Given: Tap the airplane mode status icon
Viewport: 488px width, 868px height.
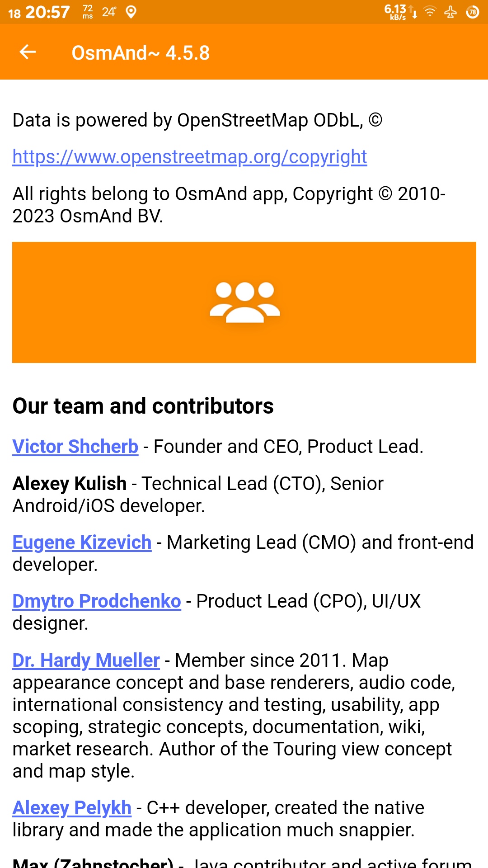Looking at the screenshot, I should pyautogui.click(x=450, y=12).
